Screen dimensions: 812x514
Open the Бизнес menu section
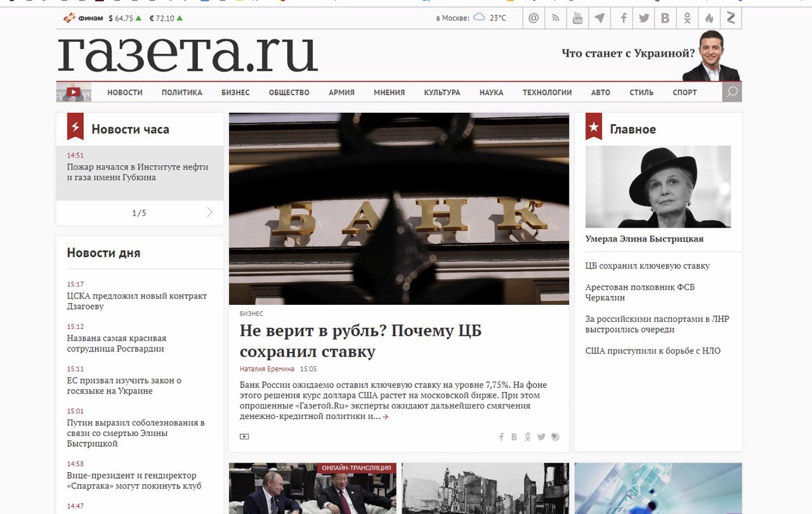coord(235,93)
